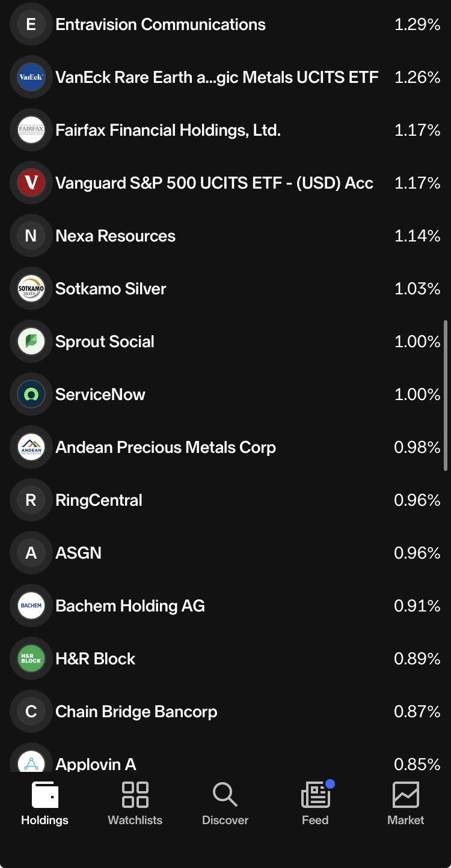Open the Chain Bridge Bancorp holding

tap(226, 712)
